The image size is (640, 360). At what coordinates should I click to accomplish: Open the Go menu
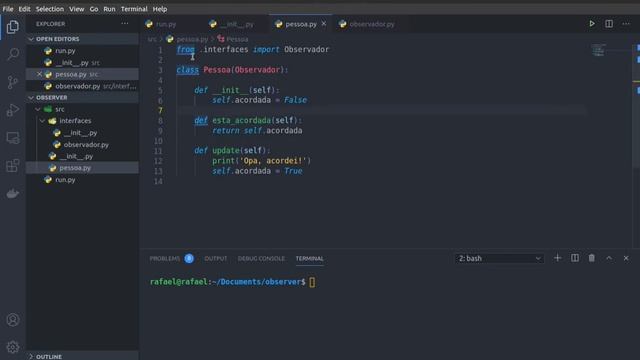click(94, 9)
